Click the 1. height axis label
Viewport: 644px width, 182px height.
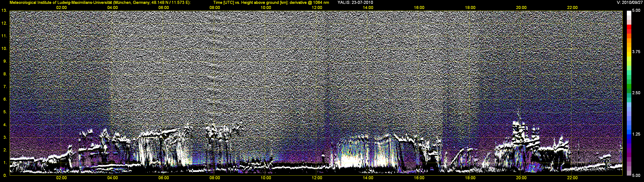pos(5,163)
